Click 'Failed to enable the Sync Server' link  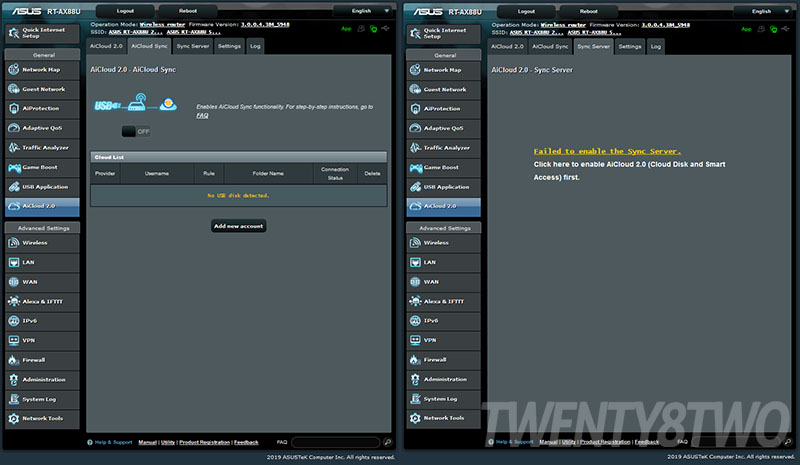pos(607,151)
